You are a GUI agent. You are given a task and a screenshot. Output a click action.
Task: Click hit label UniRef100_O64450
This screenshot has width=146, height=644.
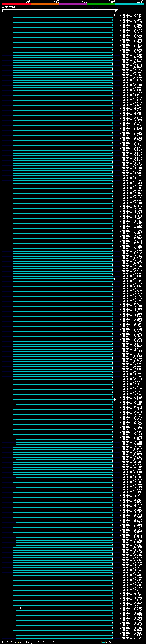point(131,148)
